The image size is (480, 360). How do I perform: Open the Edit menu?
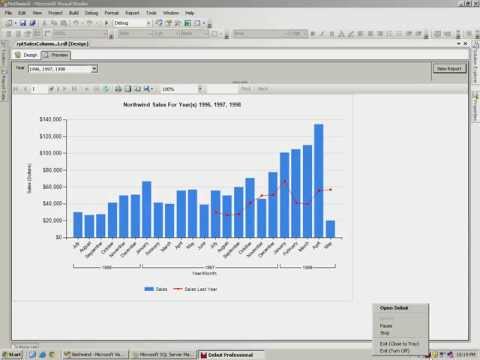click(x=22, y=13)
